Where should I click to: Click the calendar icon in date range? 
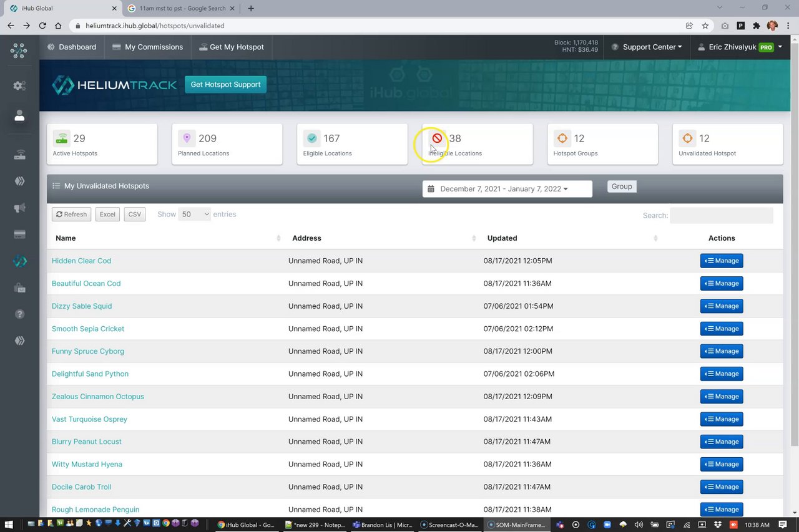tap(431, 189)
